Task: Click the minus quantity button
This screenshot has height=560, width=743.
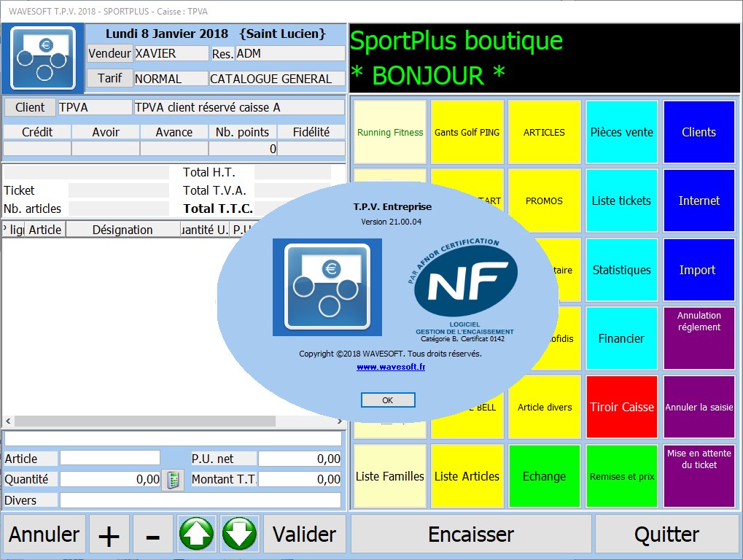Action: [x=152, y=535]
